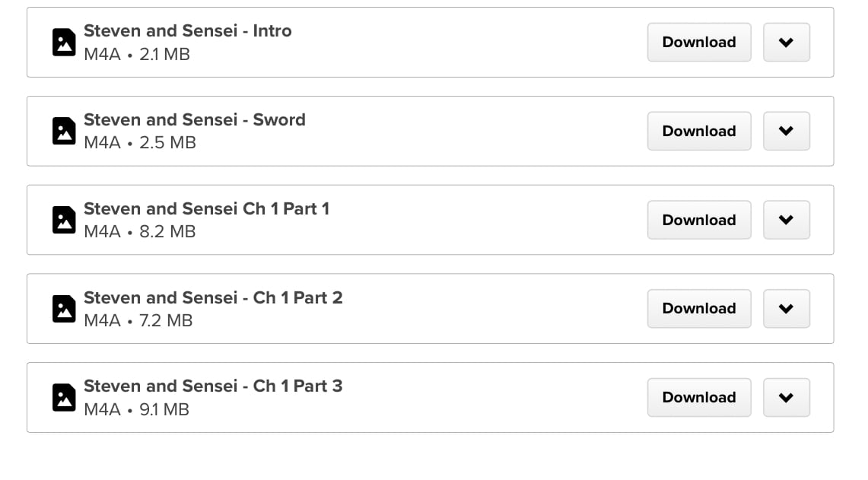Screen dimensions: 868x480
Task: Download Steven and Sensei Ch 1 Part 1
Action: (698, 220)
